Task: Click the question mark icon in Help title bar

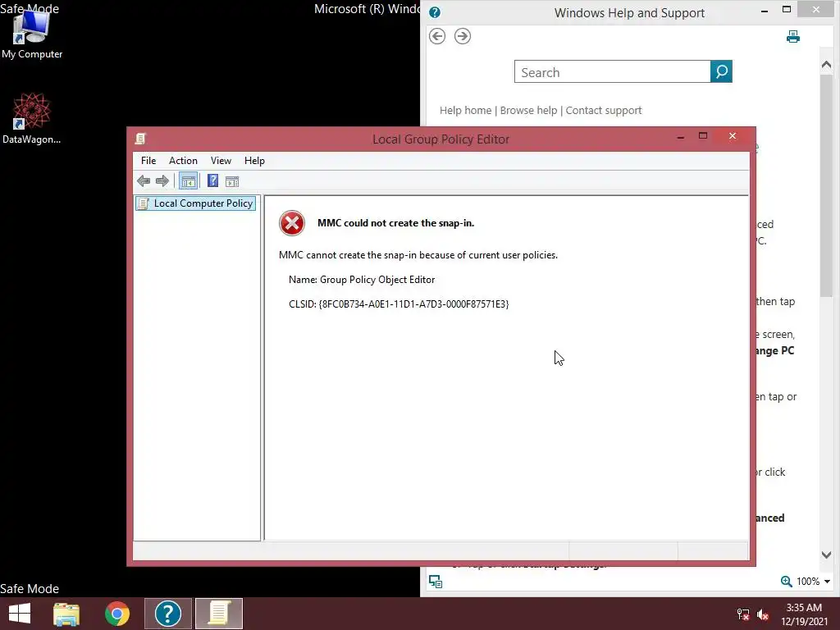Action: click(435, 12)
